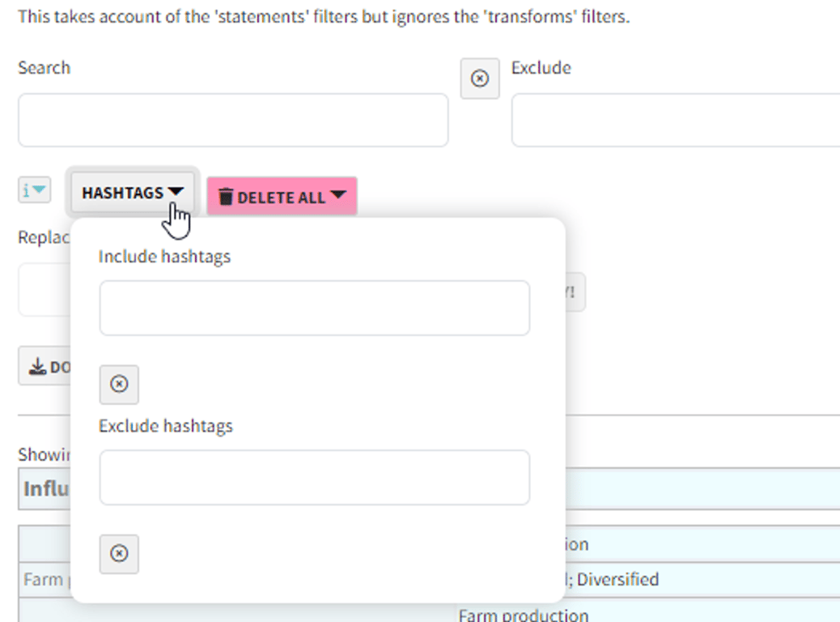Viewport: 840px width, 622px height.
Task: Select the 'Farm production' table cell
Action: click(x=524, y=615)
